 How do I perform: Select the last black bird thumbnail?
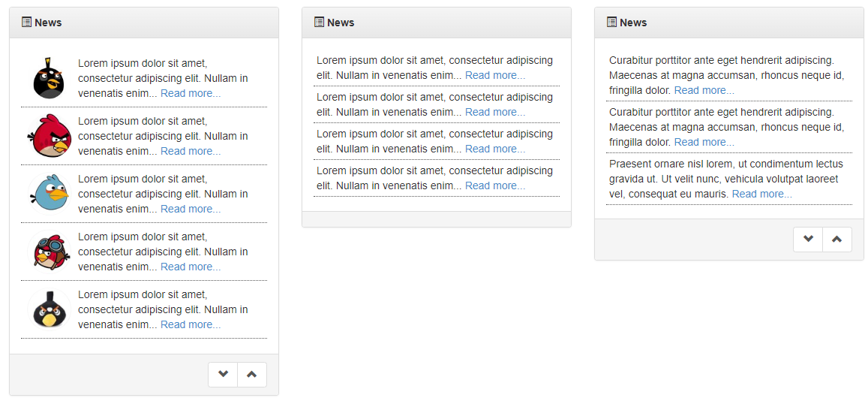pyautogui.click(x=49, y=309)
